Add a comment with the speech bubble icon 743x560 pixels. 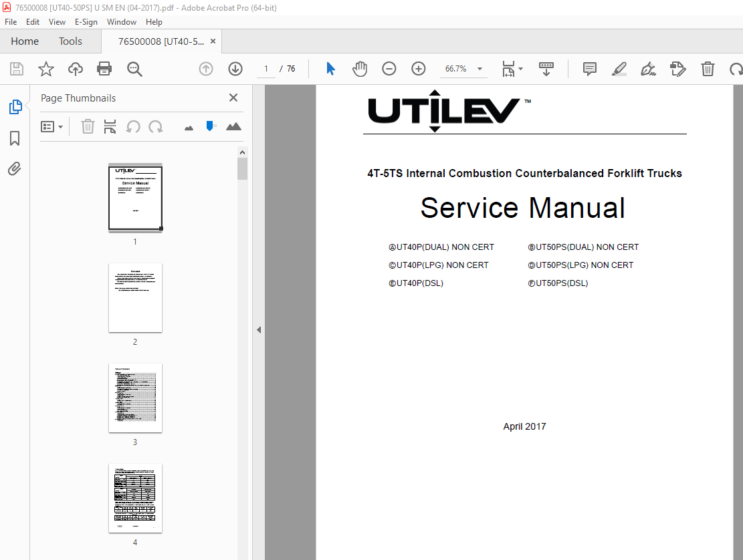coord(589,69)
